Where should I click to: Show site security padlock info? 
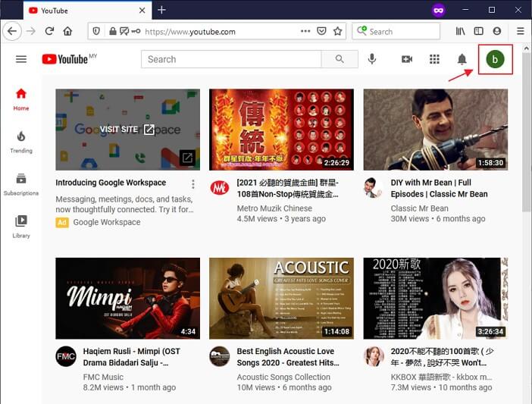(113, 31)
